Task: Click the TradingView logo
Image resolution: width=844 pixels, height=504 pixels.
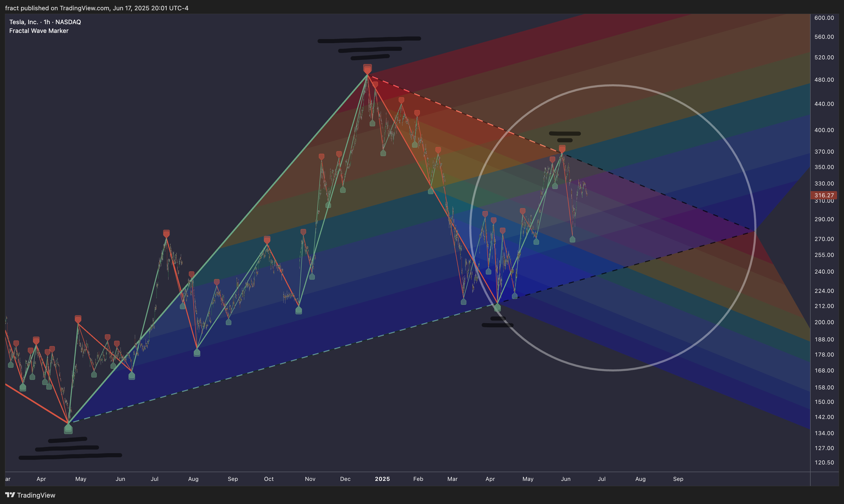Action: tap(30, 495)
